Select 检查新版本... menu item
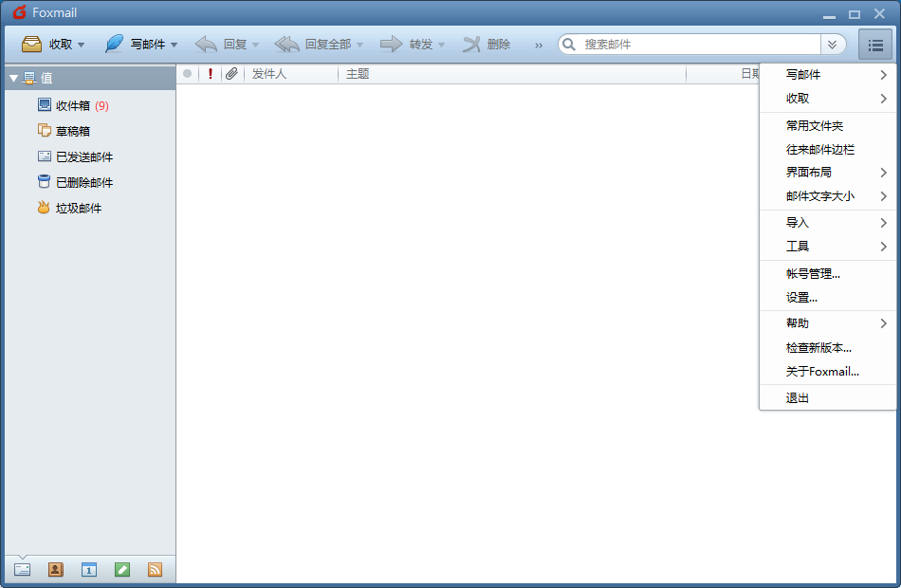901x588 pixels. [827, 348]
